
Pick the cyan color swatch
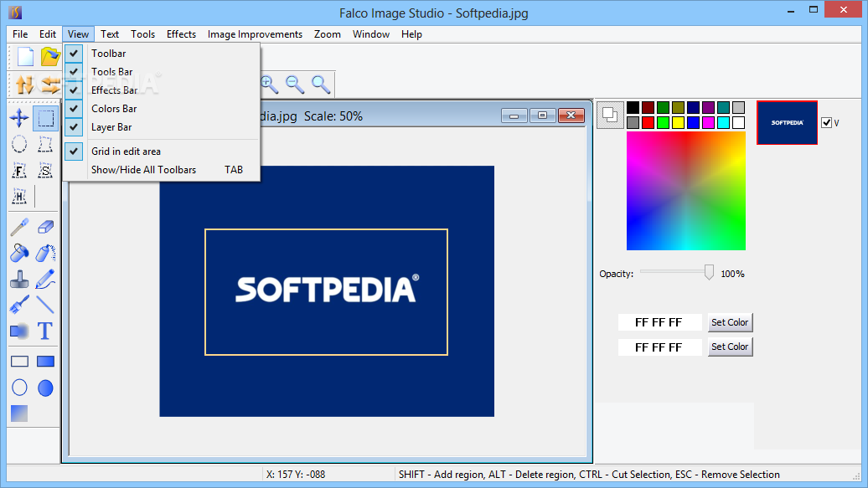(x=724, y=122)
